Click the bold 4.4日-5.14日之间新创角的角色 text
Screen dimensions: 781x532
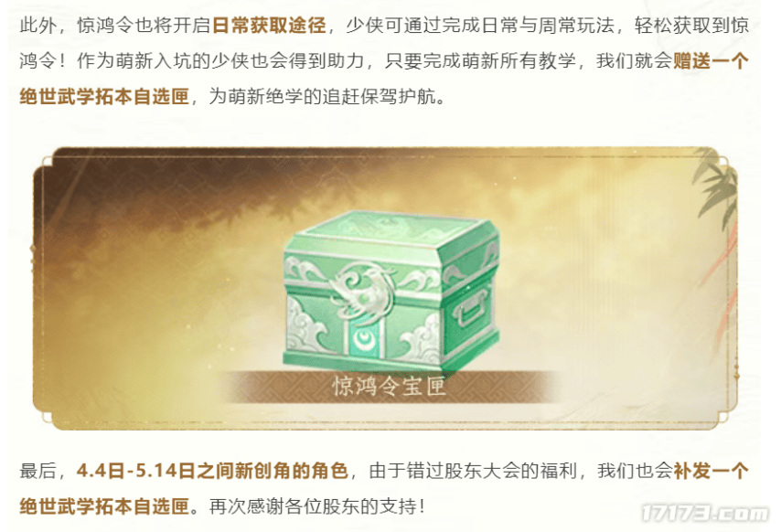(x=212, y=471)
